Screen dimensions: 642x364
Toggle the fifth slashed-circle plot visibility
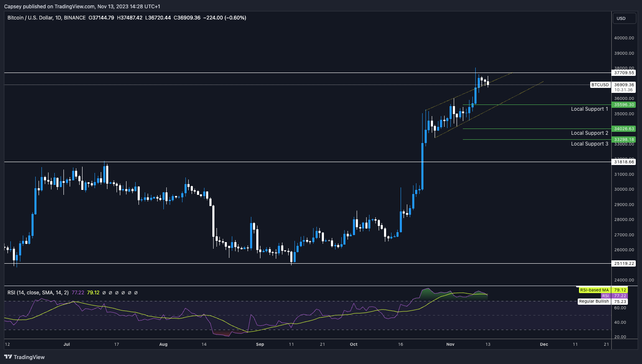(129, 293)
